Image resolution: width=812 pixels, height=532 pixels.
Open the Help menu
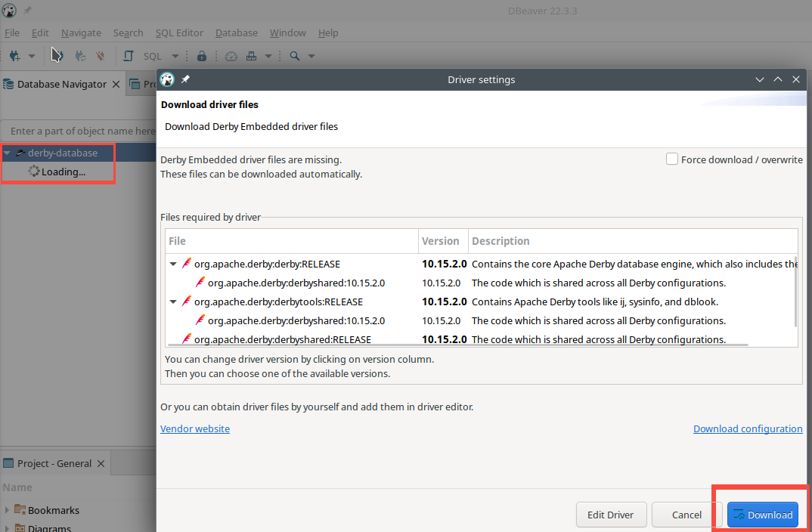click(x=328, y=32)
